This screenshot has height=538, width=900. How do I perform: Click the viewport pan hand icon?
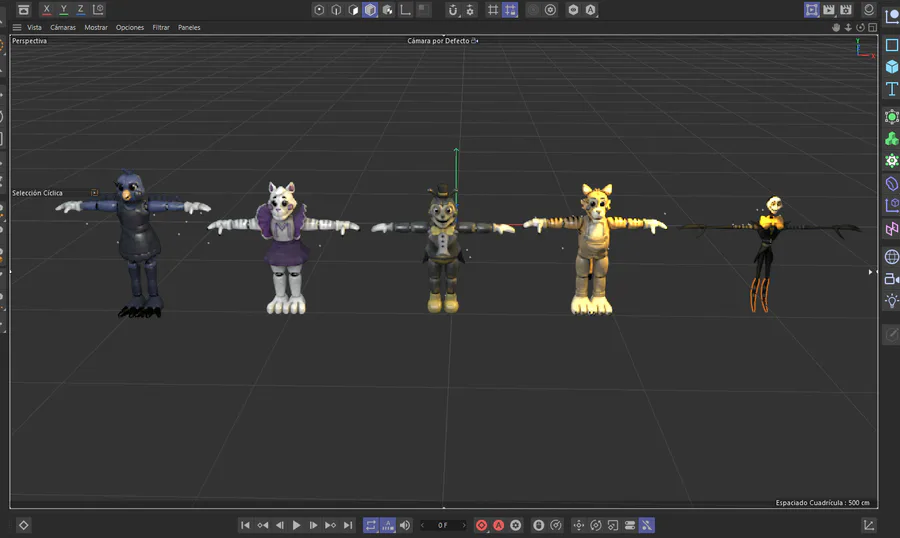point(836,27)
